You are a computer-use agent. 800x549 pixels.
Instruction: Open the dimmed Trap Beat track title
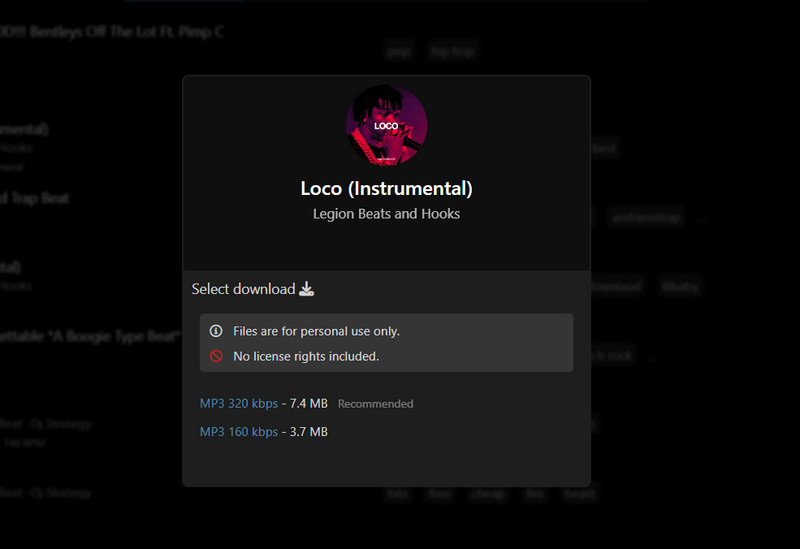coord(35,199)
